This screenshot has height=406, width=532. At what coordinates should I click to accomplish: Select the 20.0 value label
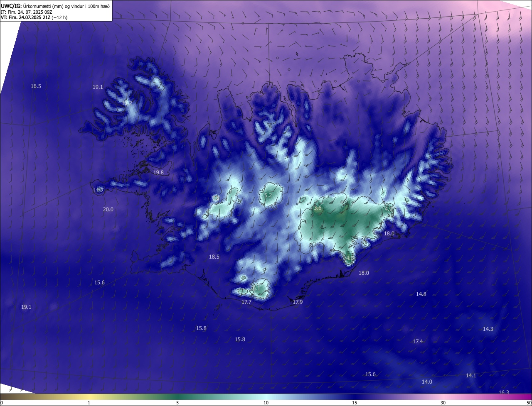[108, 210]
